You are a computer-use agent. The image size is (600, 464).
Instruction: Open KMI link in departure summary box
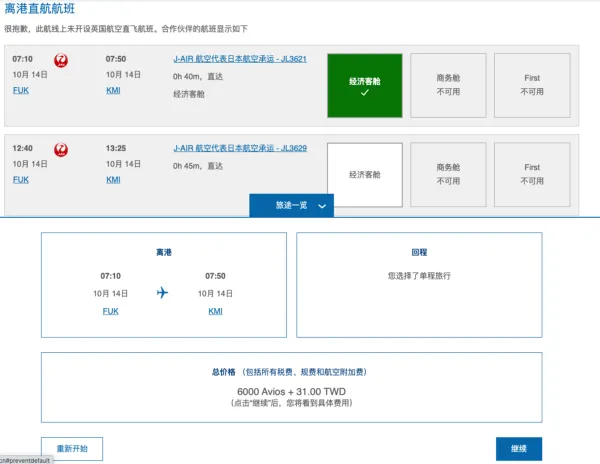pos(215,311)
